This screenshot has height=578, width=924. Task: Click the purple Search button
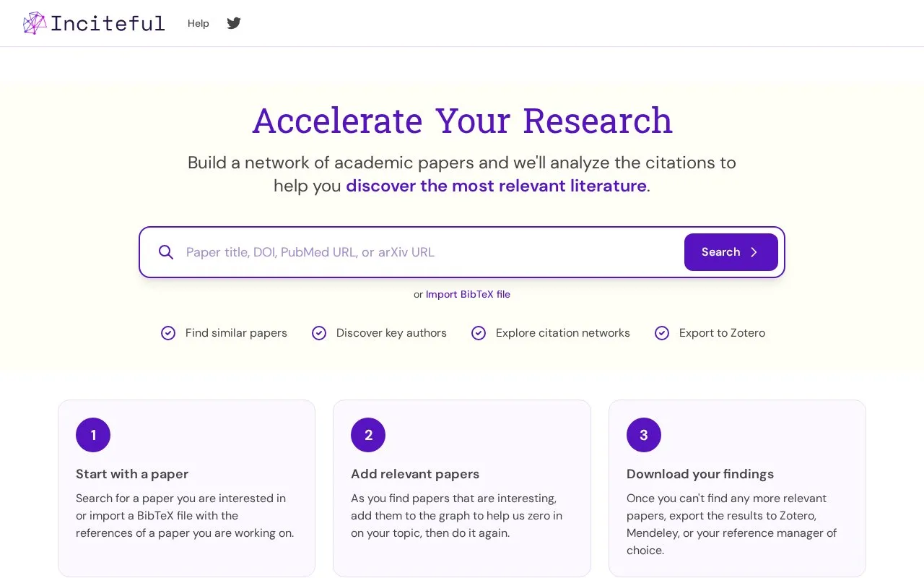pyautogui.click(x=731, y=252)
